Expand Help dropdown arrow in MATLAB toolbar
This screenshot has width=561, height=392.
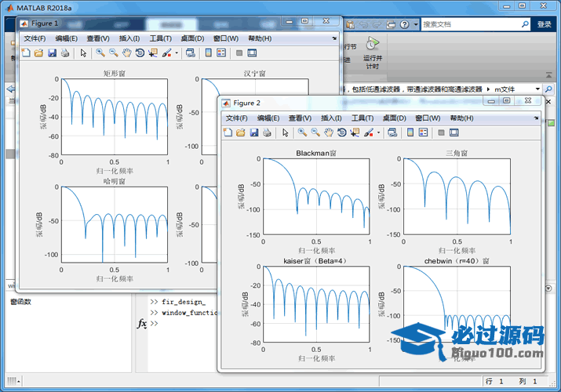[x=416, y=24]
